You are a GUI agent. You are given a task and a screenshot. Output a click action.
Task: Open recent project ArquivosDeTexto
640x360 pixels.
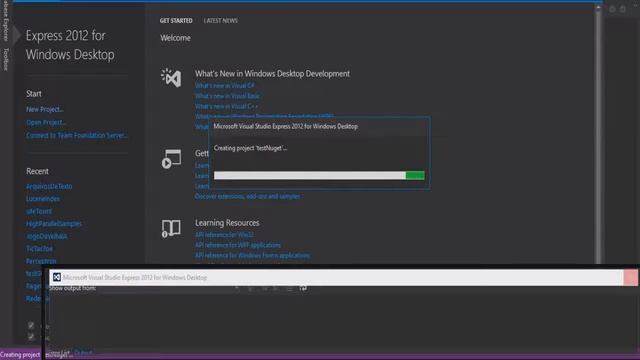pyautogui.click(x=49, y=186)
